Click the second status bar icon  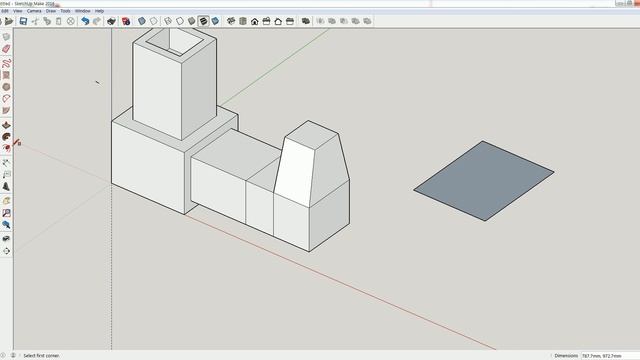pos(13,356)
